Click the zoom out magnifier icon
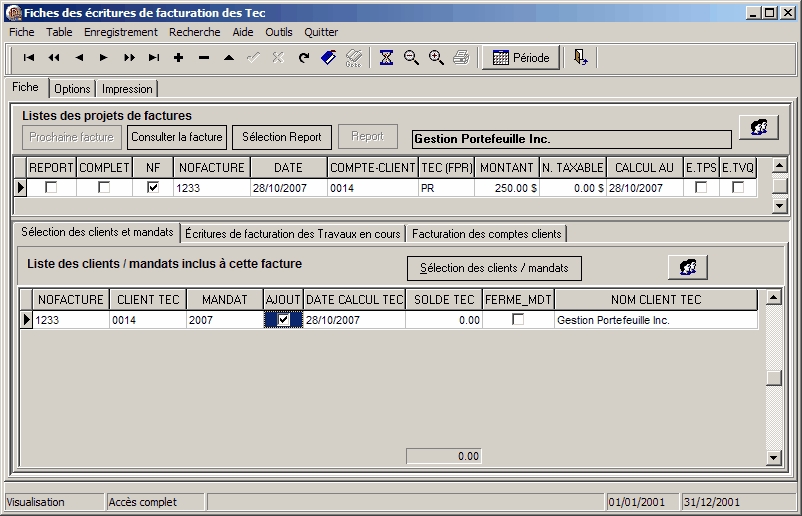Image resolution: width=802 pixels, height=516 pixels. pos(411,58)
